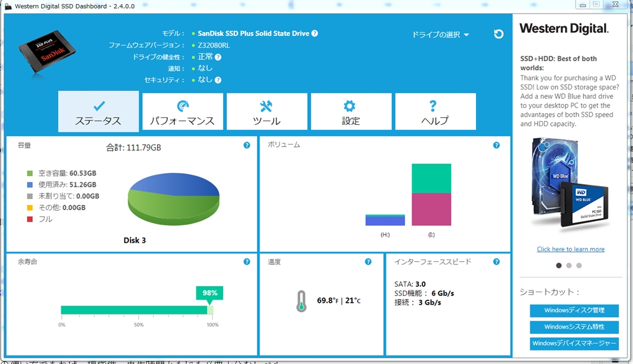
Task: Click help icon beside ドライブの健全性 status
Action: point(218,57)
